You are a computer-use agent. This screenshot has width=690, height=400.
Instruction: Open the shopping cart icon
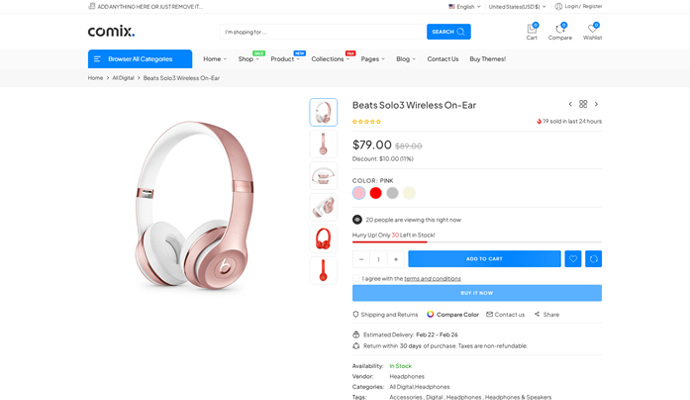(531, 30)
